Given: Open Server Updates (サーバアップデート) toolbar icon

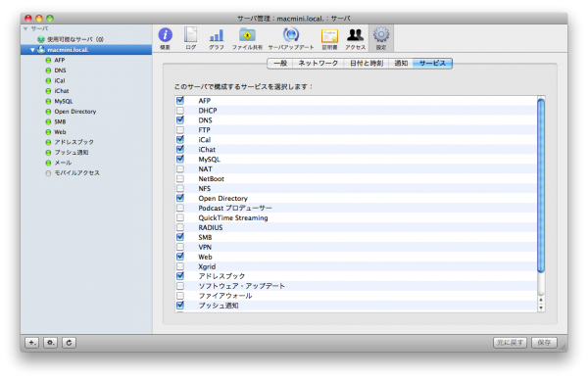Looking at the screenshot, I should pyautogui.click(x=291, y=38).
